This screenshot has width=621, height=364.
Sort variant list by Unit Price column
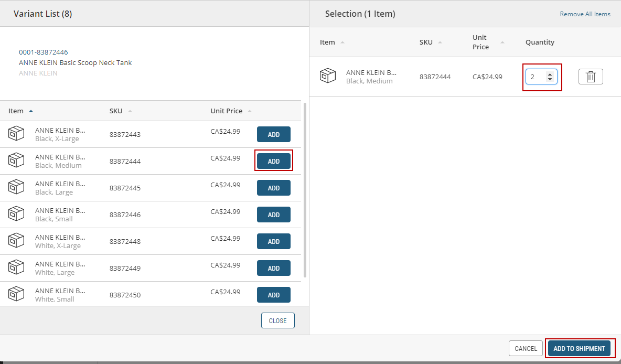(227, 111)
